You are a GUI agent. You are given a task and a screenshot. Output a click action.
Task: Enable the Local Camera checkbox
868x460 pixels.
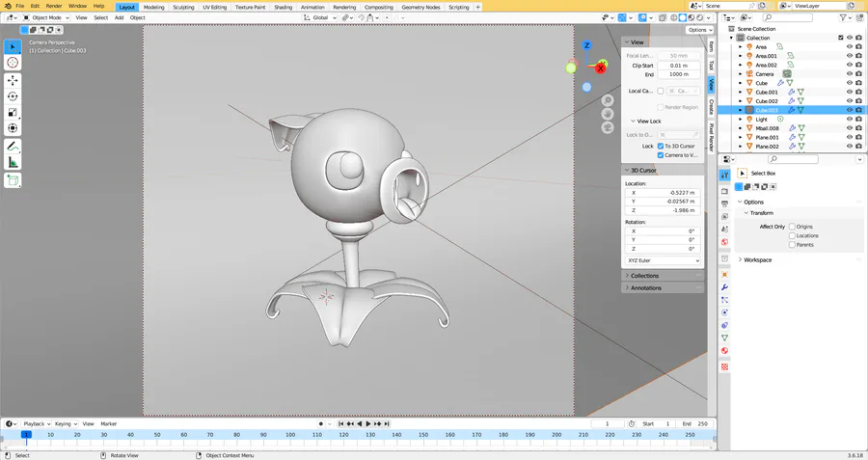(x=661, y=91)
